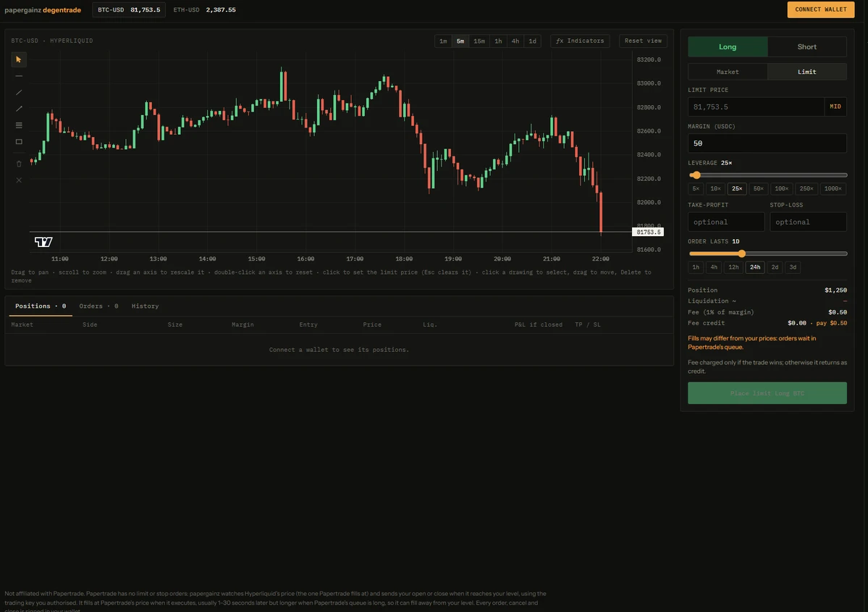The height and width of the screenshot is (612, 868).
Task: Click the Connect Wallet button
Action: point(821,9)
